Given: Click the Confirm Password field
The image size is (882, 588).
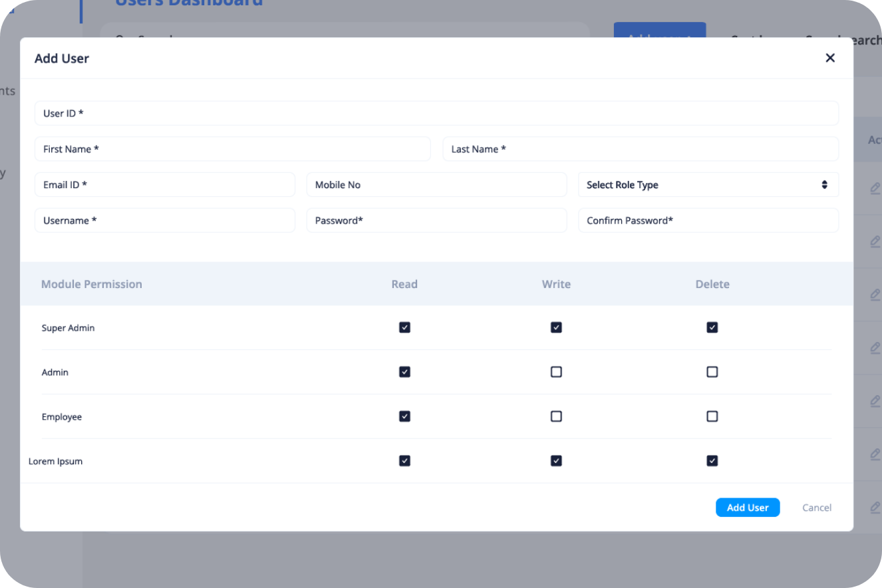Looking at the screenshot, I should click(x=708, y=220).
